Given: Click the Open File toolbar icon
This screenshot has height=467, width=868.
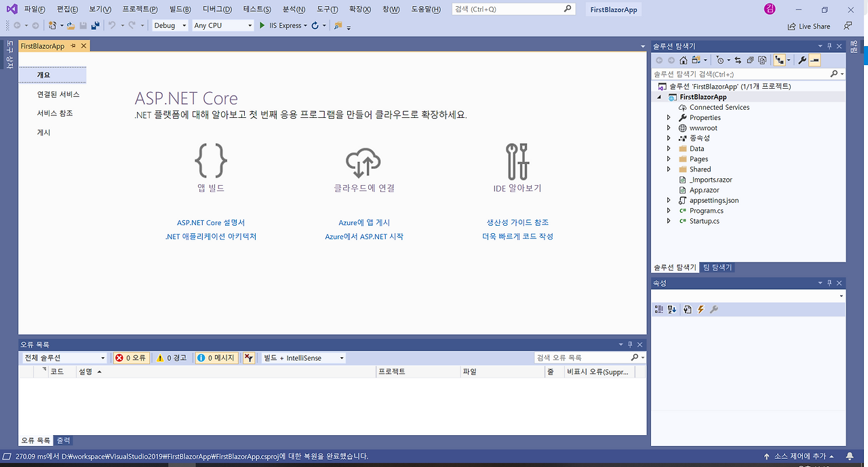Looking at the screenshot, I should (70, 24).
